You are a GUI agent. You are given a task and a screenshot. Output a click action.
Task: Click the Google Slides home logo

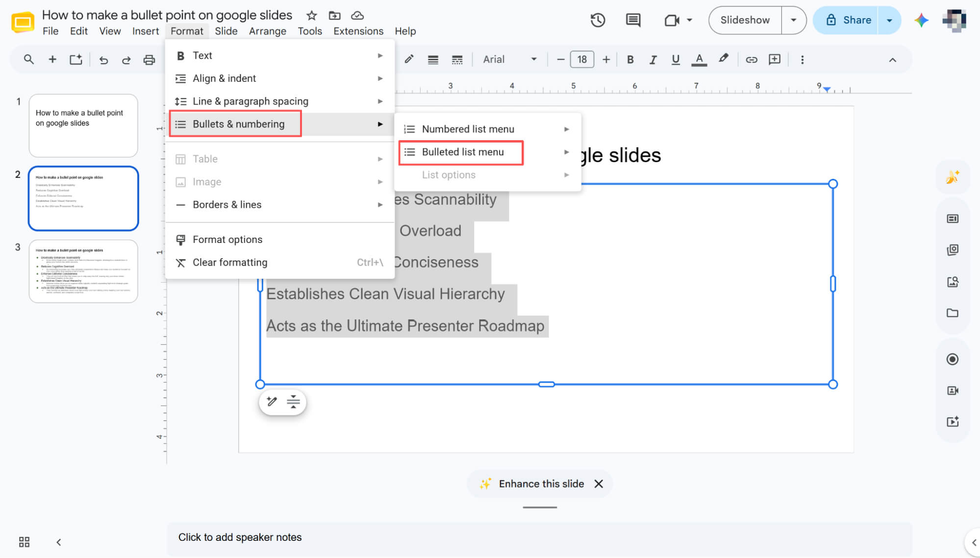point(23,22)
